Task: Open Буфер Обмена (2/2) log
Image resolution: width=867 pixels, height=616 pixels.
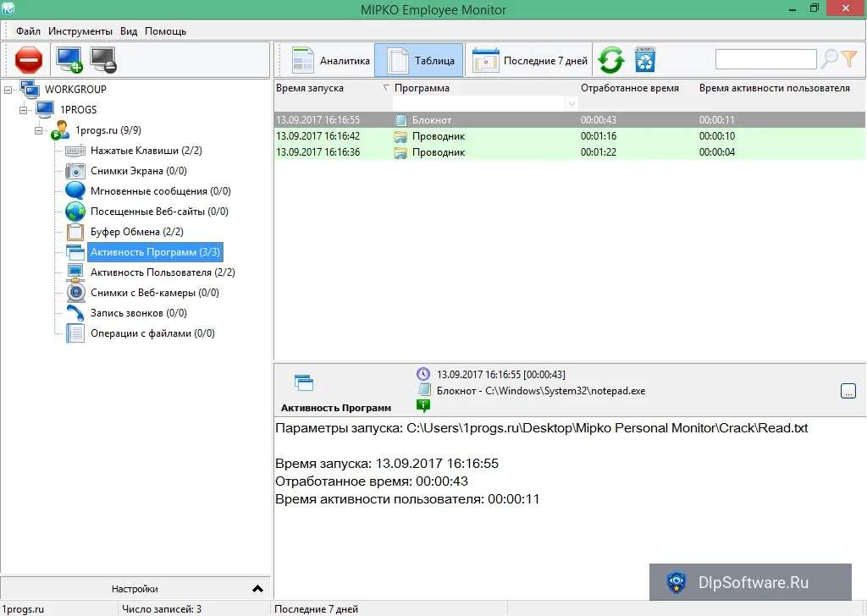Action: click(136, 232)
